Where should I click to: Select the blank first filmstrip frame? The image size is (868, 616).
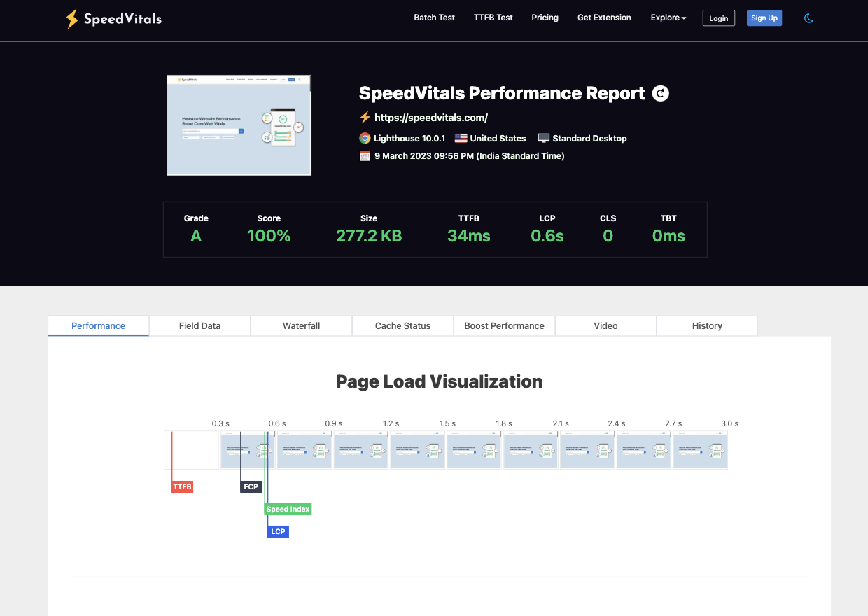191,450
